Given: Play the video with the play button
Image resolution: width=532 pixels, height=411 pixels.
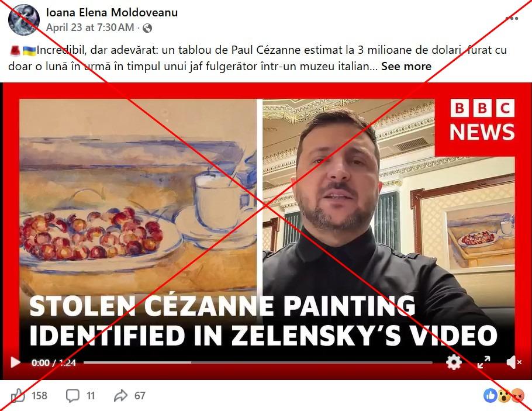Looking at the screenshot, I should point(15,362).
